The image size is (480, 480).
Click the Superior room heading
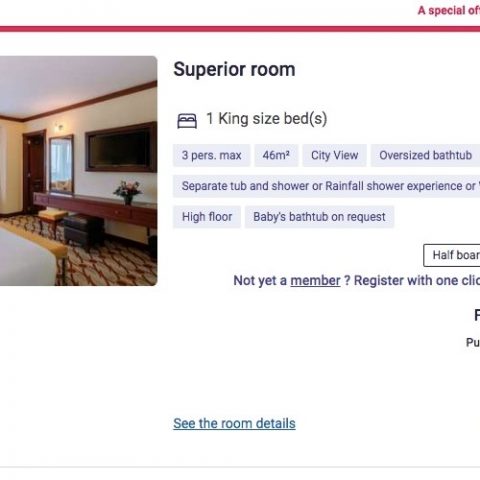click(x=234, y=69)
